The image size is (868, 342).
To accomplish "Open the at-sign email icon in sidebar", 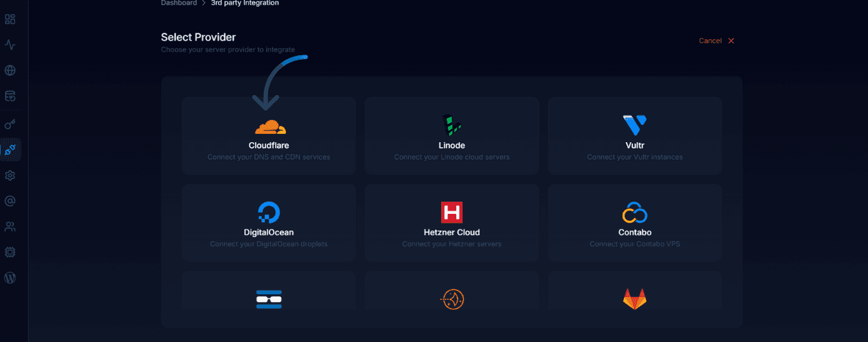I will 10,201.
